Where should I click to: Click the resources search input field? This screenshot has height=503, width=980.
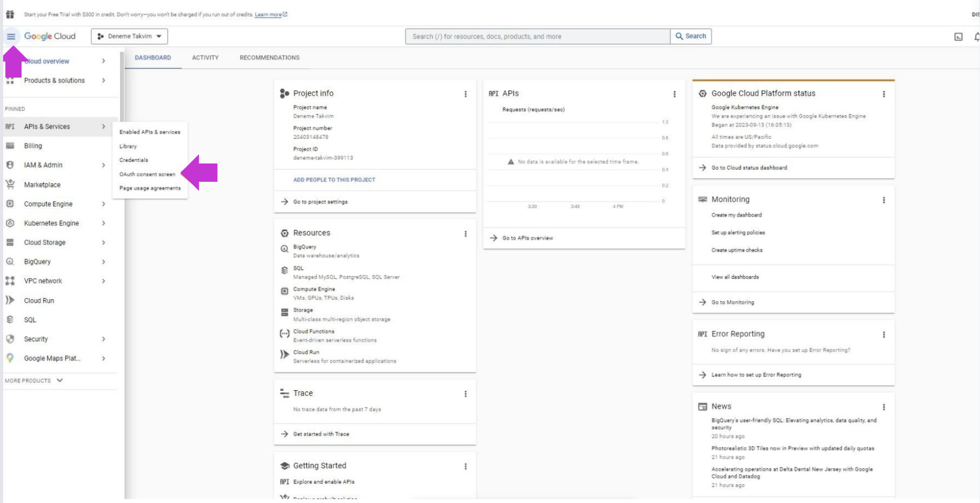point(537,36)
